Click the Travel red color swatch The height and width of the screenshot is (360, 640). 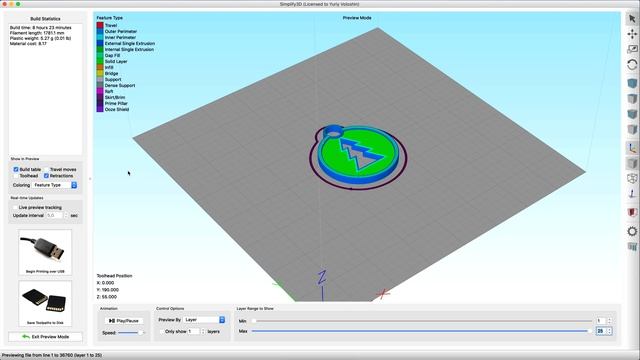coord(100,25)
